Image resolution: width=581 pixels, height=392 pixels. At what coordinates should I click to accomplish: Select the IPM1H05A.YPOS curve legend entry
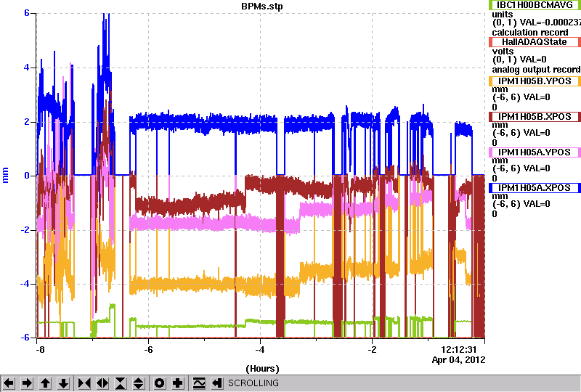535,152
